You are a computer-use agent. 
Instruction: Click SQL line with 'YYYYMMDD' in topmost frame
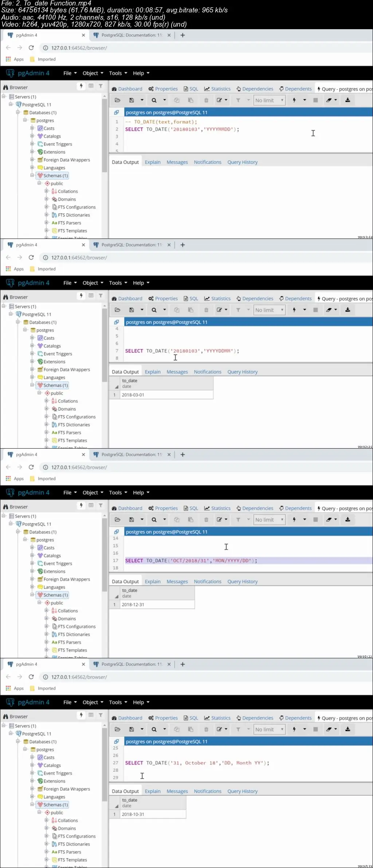(182, 129)
